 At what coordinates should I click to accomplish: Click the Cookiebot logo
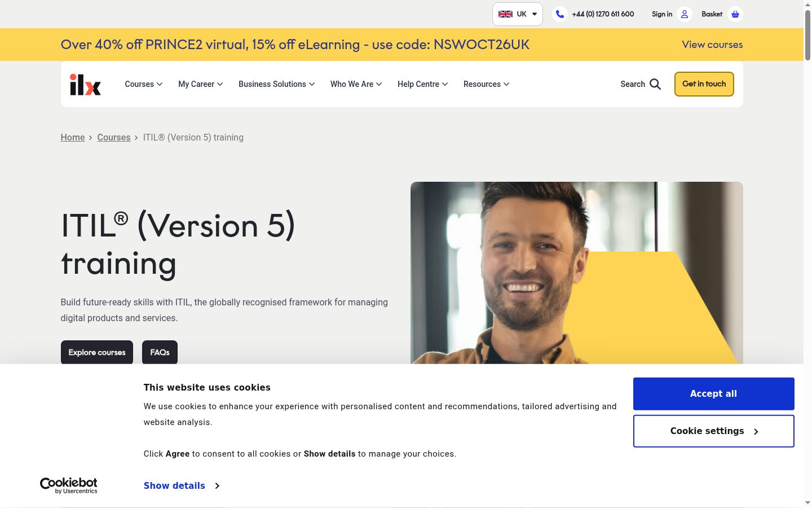click(69, 485)
